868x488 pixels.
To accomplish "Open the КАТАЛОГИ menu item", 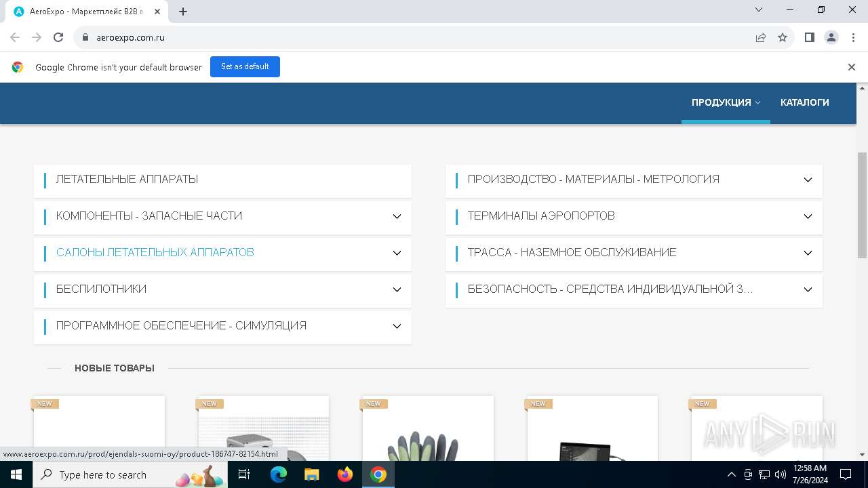I will [x=805, y=102].
